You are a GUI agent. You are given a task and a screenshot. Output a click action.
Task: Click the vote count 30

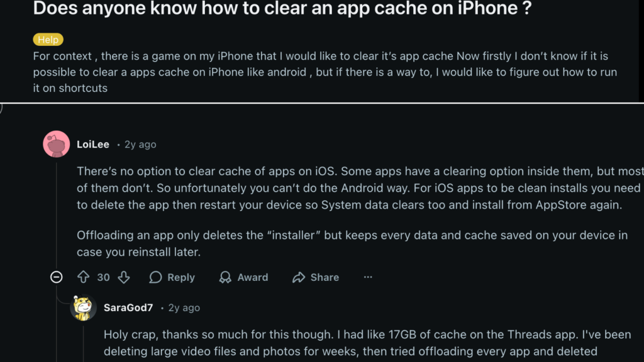tap(104, 277)
